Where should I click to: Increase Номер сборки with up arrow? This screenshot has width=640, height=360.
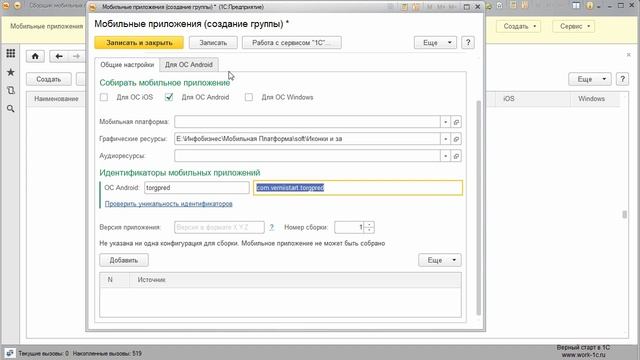[x=369, y=224]
